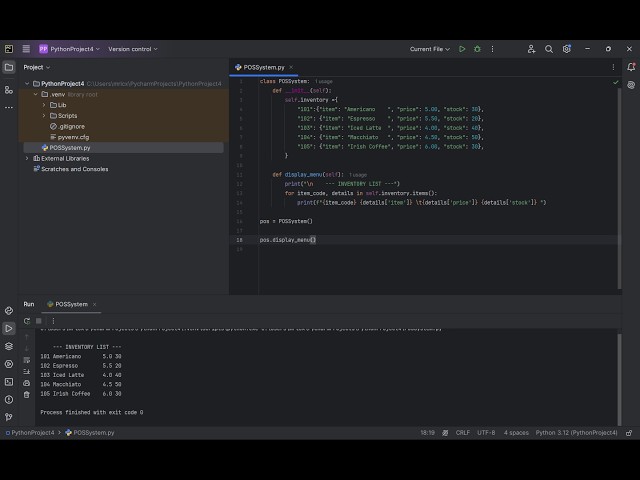
Task: Open the Project view mode dropdown
Action: 37,67
